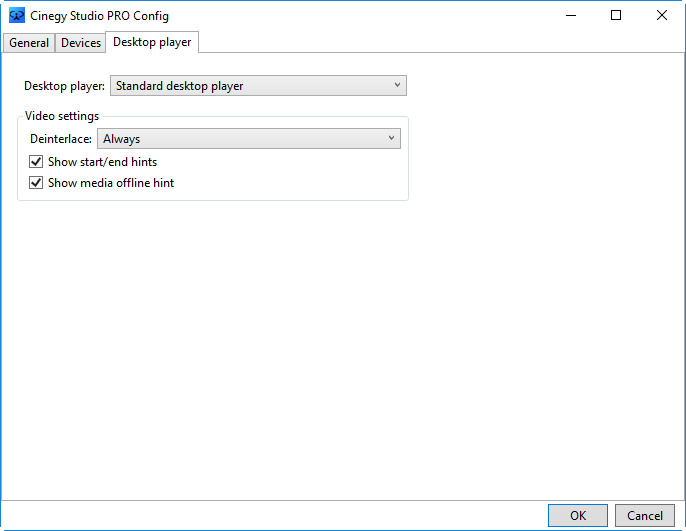Select the Desktop player tab
Screen dimensions: 686x531
tap(152, 42)
